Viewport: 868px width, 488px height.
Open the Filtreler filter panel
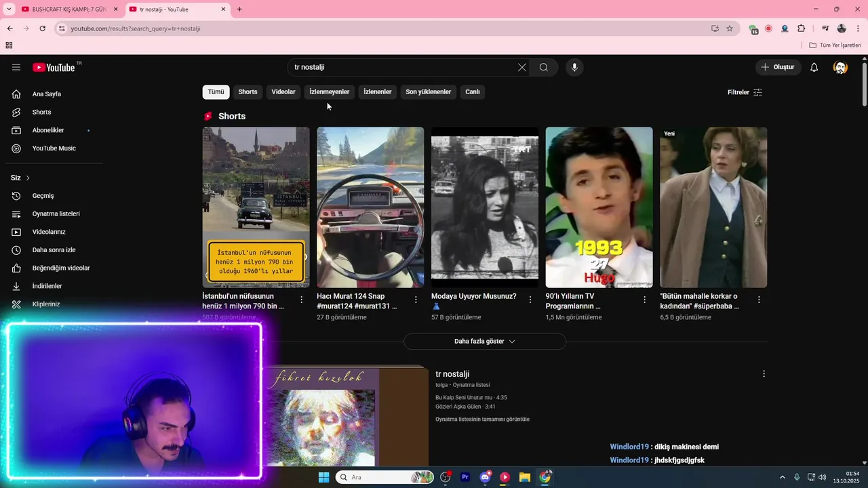(x=745, y=92)
